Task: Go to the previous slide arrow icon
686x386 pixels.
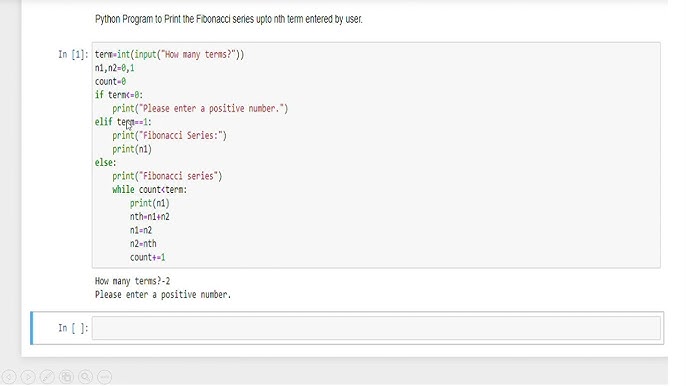Action: tap(9, 376)
